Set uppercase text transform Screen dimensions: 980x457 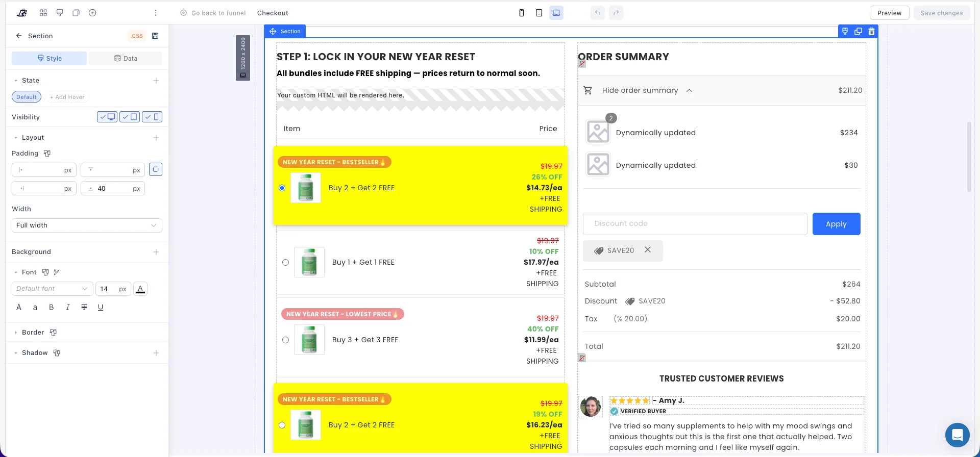coord(19,307)
